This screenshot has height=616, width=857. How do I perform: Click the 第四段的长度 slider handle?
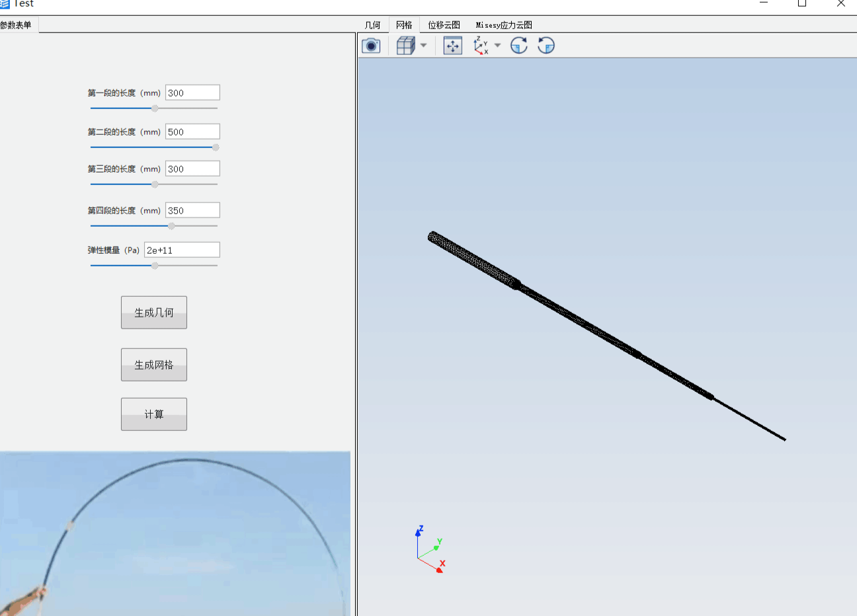point(172,226)
